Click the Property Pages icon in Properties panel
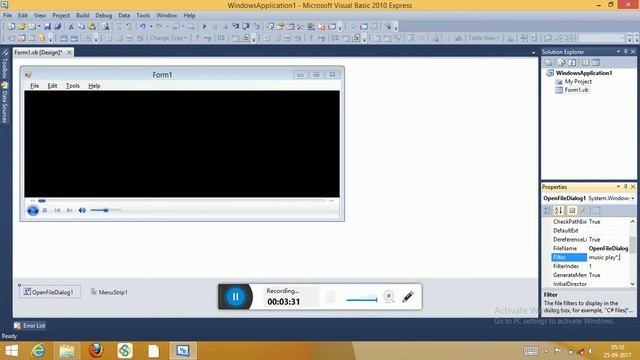Image resolution: width=640 pixels, height=360 pixels. pos(596,210)
